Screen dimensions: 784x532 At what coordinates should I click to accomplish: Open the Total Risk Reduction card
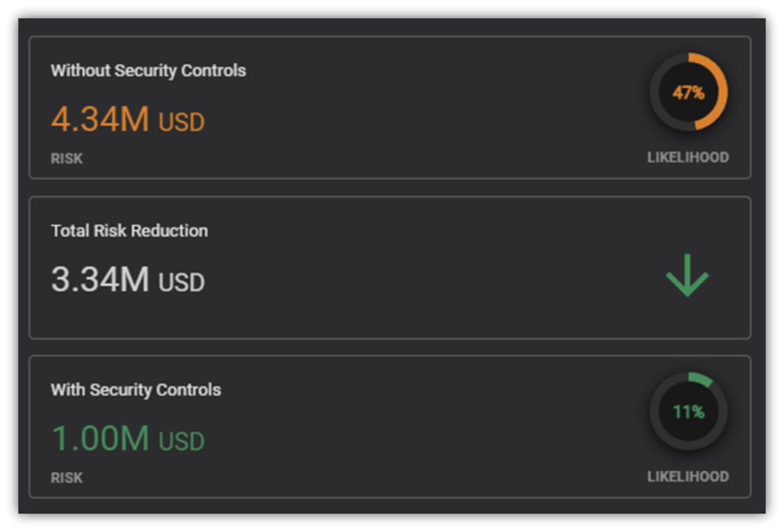coord(390,266)
